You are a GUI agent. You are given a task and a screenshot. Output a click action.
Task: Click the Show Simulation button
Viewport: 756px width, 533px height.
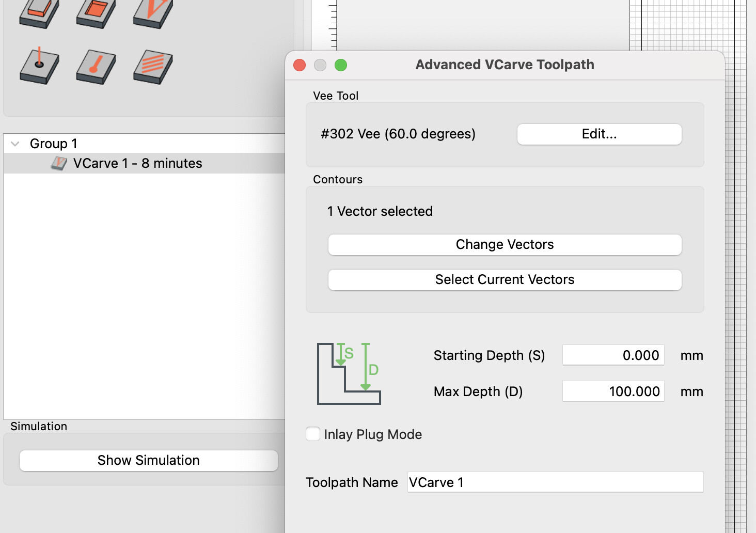[149, 460]
